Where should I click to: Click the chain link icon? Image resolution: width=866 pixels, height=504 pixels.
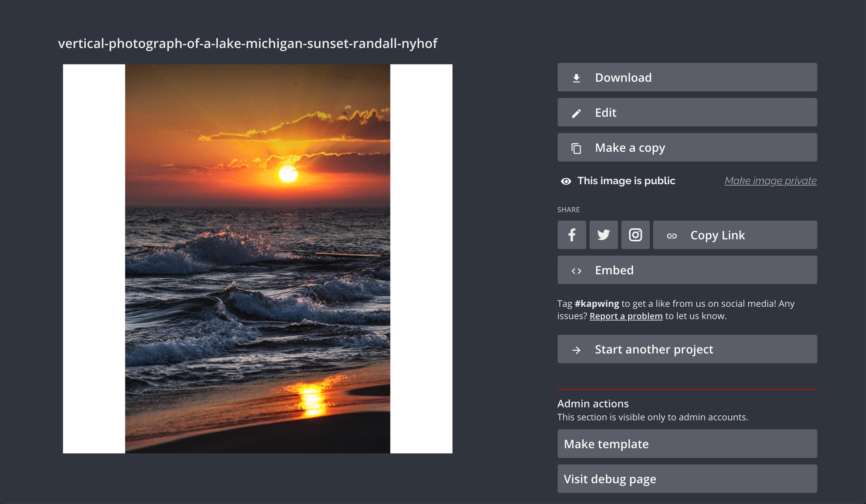(672, 236)
